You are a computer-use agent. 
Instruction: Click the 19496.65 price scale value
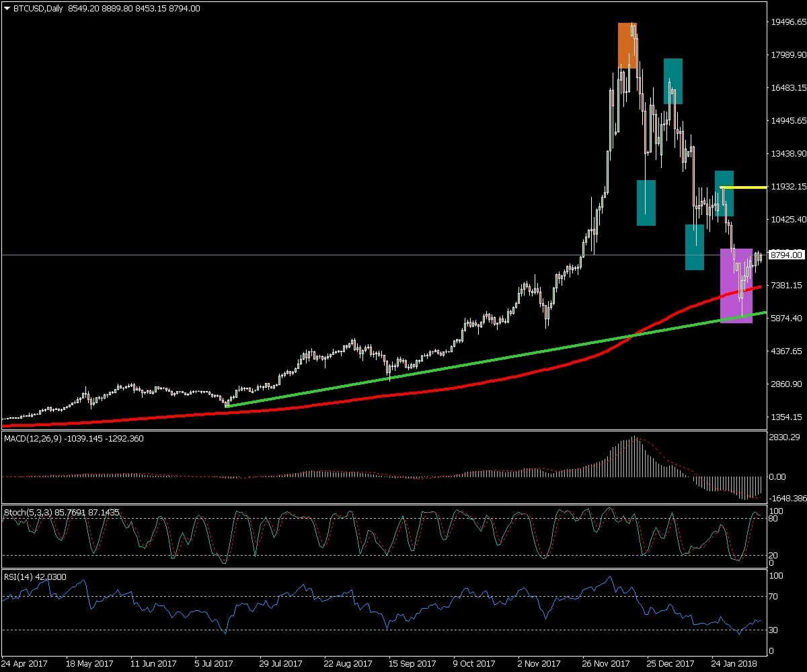pyautogui.click(x=788, y=22)
